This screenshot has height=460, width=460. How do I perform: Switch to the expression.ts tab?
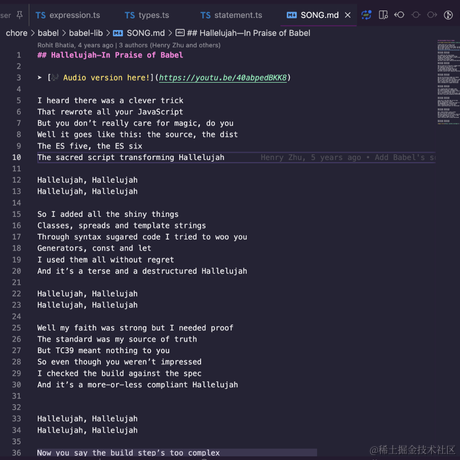click(x=68, y=15)
